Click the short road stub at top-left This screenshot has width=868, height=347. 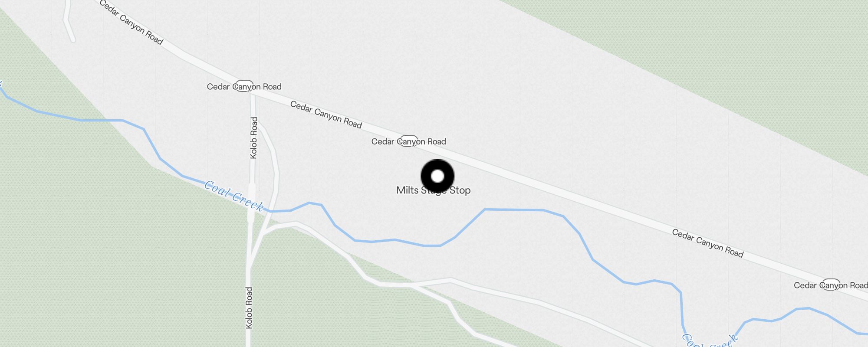(x=69, y=21)
